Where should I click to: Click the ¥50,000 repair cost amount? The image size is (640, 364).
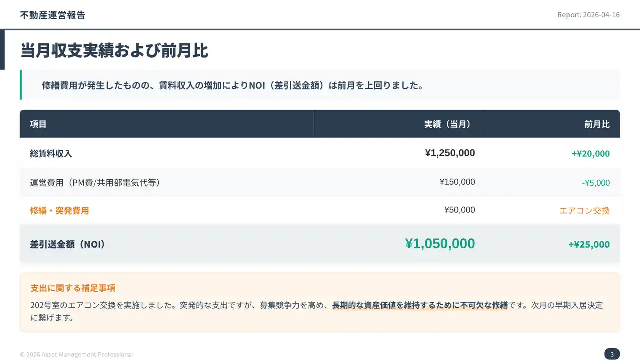click(x=459, y=210)
